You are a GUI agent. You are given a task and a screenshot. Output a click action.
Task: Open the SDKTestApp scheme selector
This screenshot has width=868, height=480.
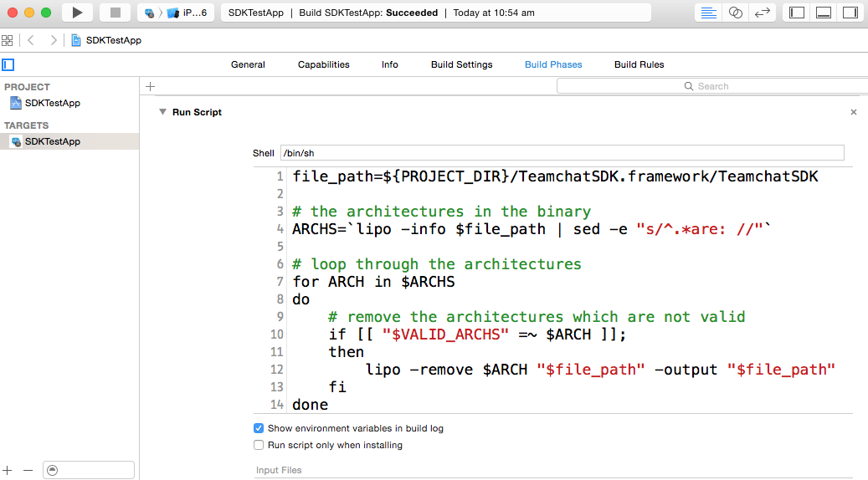click(149, 13)
